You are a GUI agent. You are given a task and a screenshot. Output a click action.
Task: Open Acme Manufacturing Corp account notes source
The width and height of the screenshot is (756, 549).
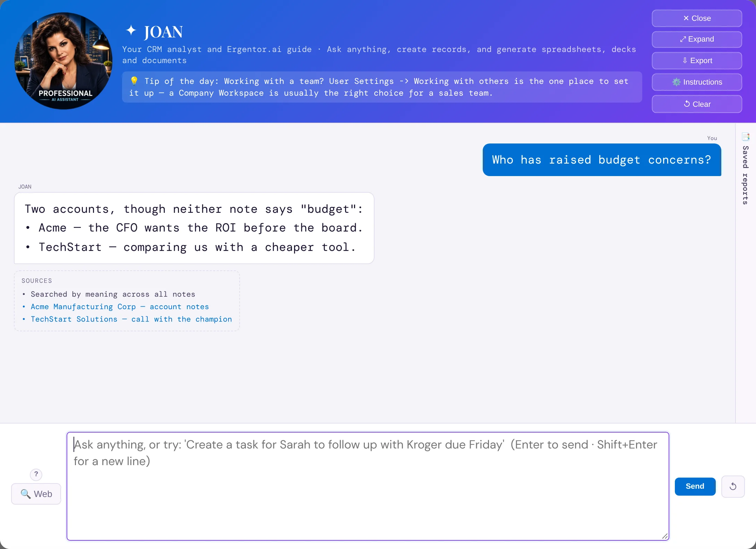click(x=120, y=307)
